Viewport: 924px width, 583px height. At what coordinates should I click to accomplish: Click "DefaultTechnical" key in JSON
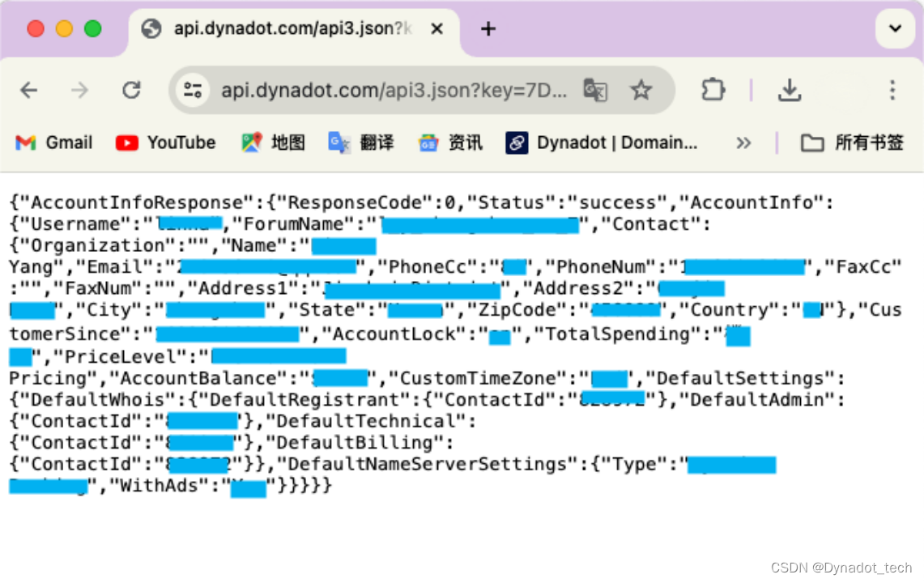366,422
